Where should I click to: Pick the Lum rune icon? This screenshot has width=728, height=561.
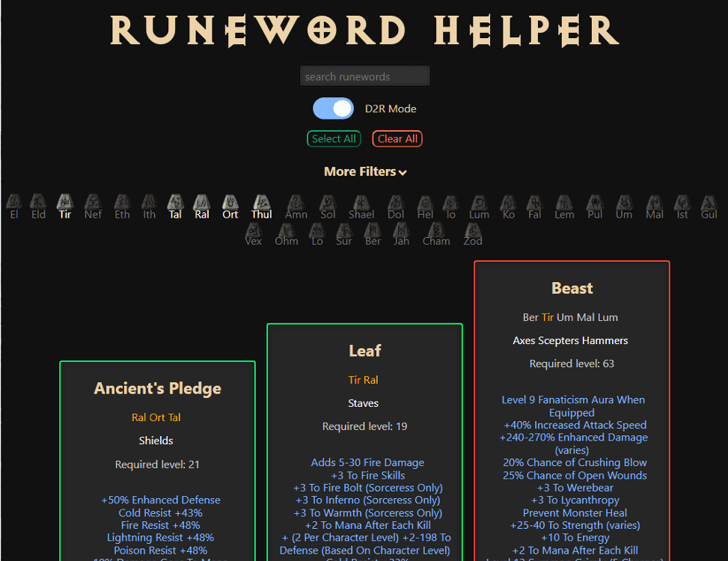pos(479,202)
